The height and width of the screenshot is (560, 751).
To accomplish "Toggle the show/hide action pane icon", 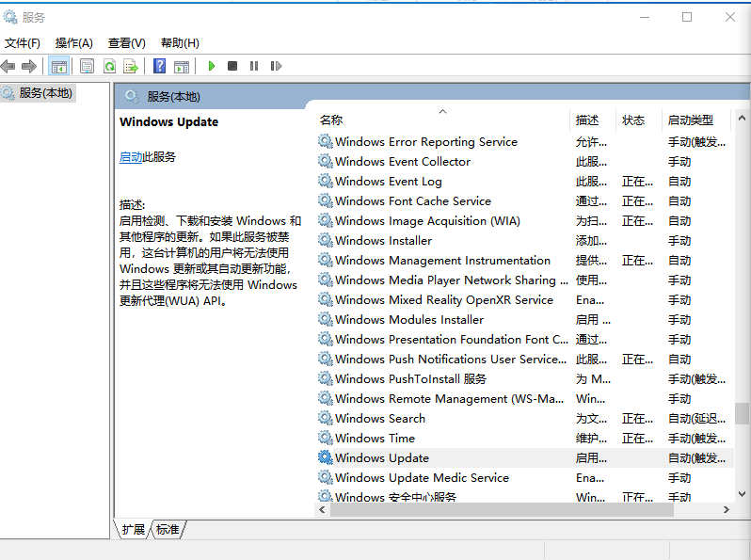I will 182,66.
